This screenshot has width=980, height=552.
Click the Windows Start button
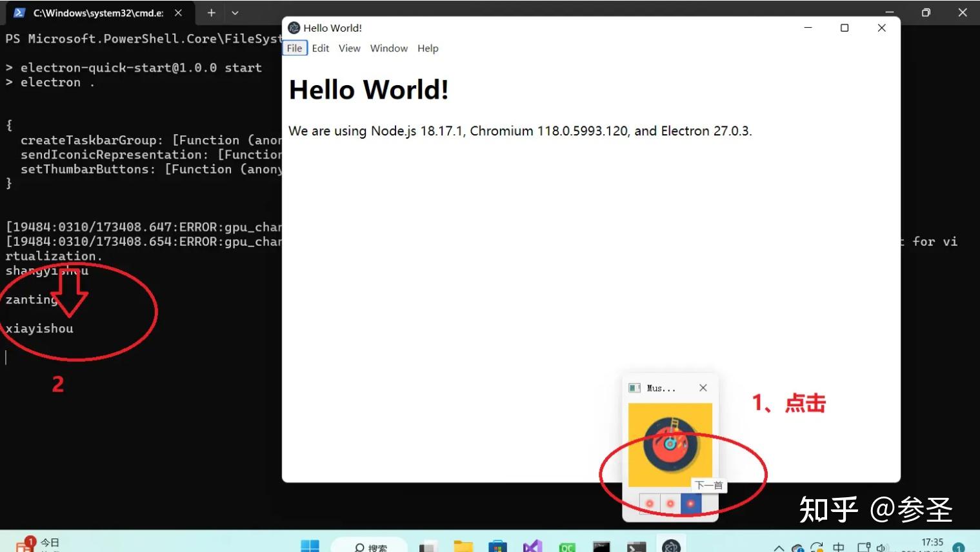(x=309, y=545)
